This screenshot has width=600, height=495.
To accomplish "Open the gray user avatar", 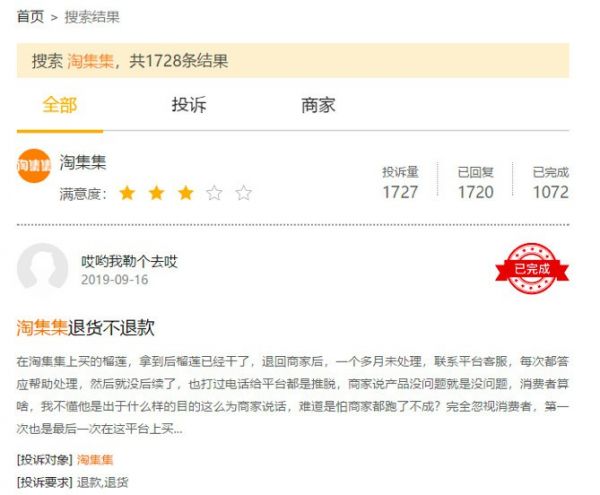I will tap(42, 267).
